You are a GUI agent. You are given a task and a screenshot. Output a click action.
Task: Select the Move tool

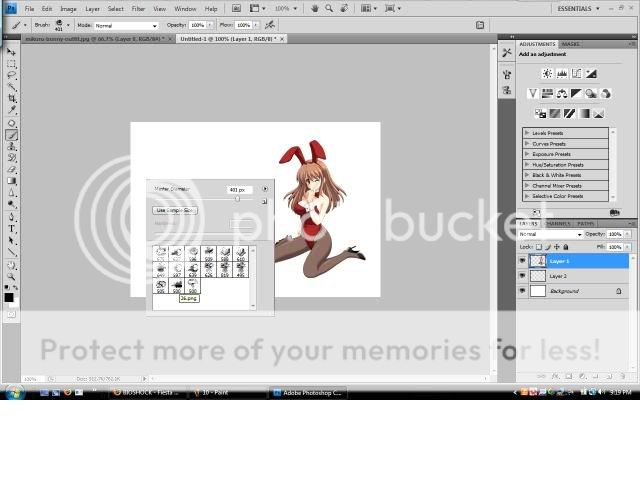tap(11, 52)
